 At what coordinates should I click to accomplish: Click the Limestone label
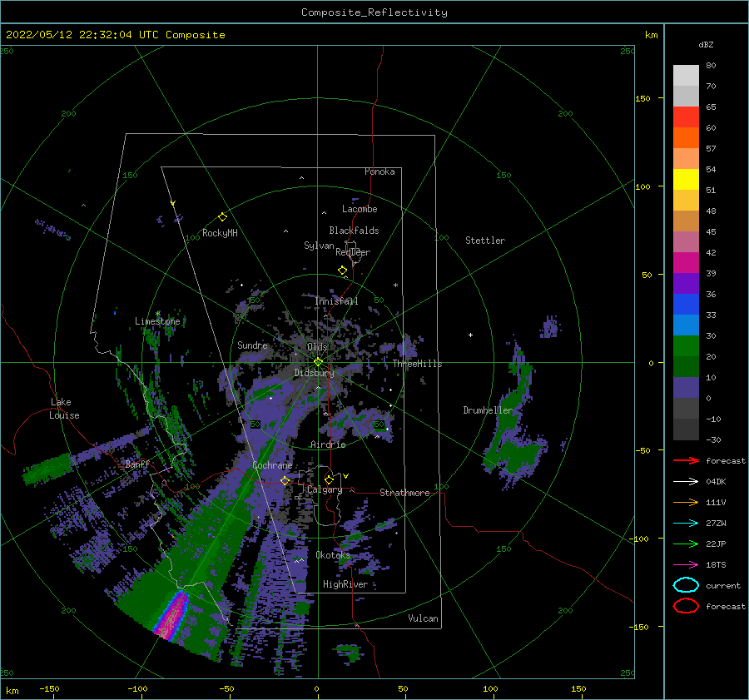(157, 321)
